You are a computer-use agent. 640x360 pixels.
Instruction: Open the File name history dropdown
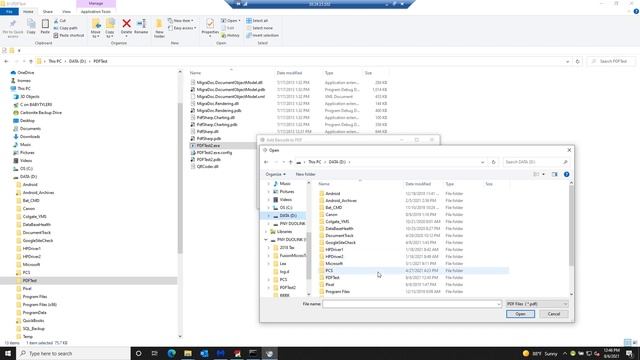498,304
